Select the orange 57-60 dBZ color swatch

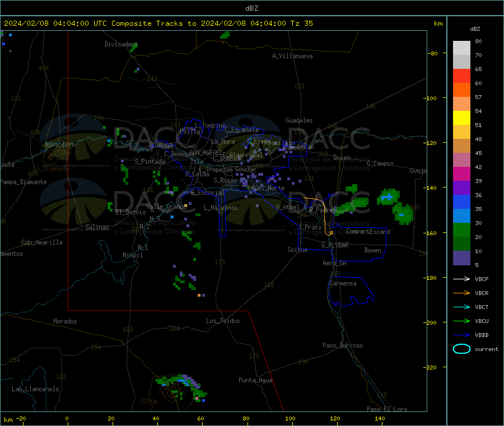point(461,90)
